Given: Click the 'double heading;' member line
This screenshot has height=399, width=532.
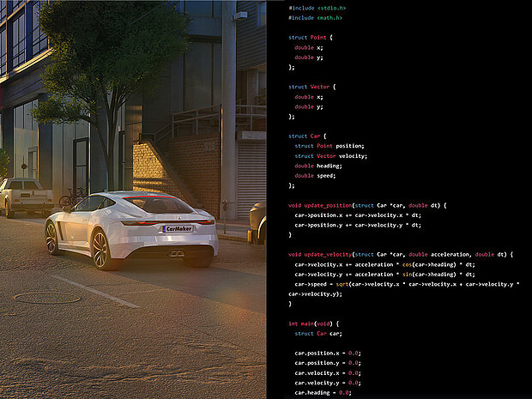Looking at the screenshot, I should coord(316,166).
